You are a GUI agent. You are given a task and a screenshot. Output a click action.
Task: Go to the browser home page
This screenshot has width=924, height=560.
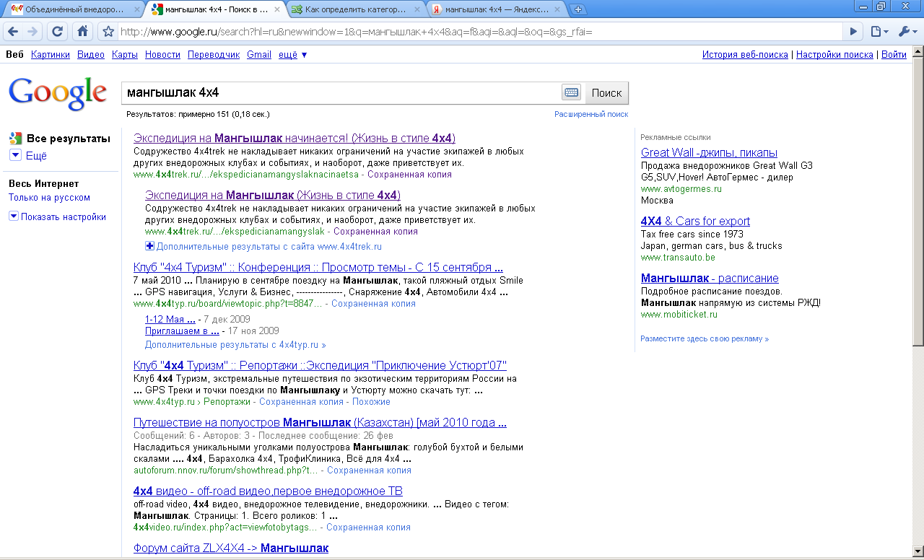83,32
